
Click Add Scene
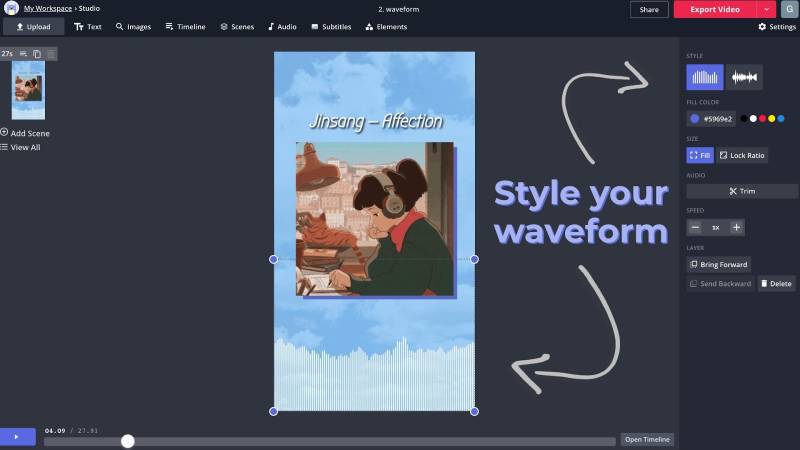click(x=25, y=133)
